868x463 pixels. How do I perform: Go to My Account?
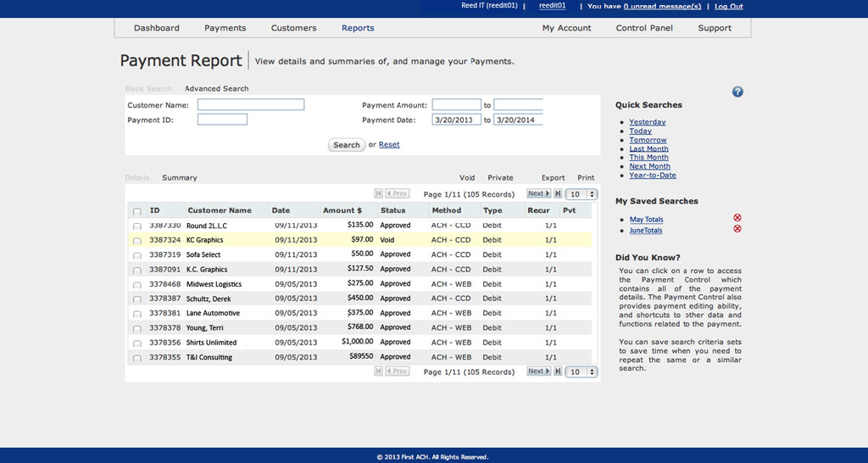click(x=567, y=28)
